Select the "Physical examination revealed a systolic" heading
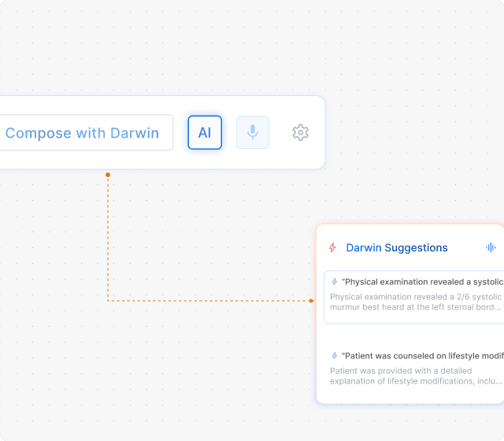The image size is (504, 441). pos(422,282)
